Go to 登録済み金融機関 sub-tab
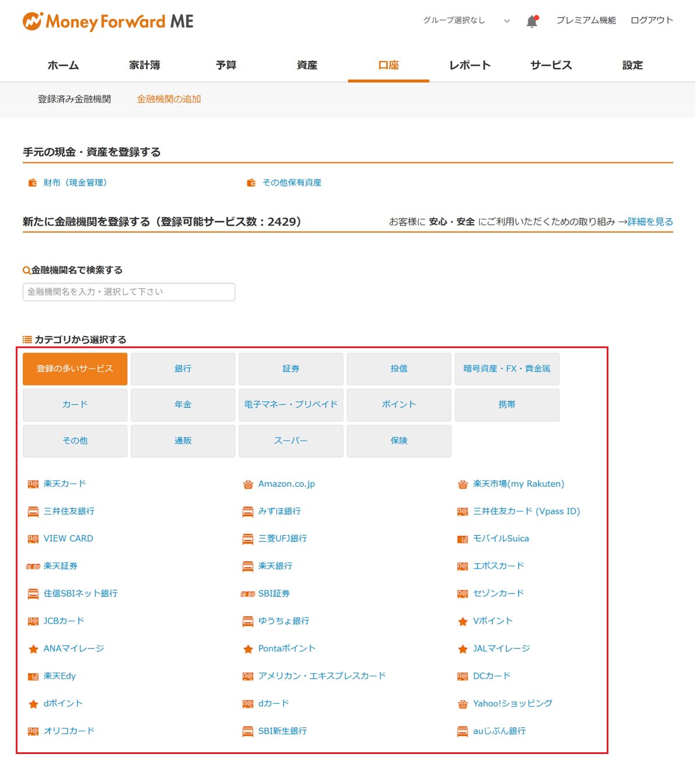The height and width of the screenshot is (761, 700). [x=74, y=99]
